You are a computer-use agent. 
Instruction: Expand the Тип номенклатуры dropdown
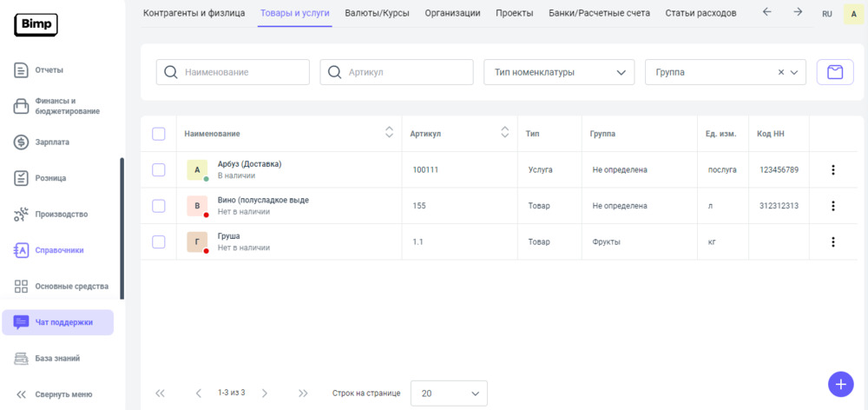(x=559, y=72)
